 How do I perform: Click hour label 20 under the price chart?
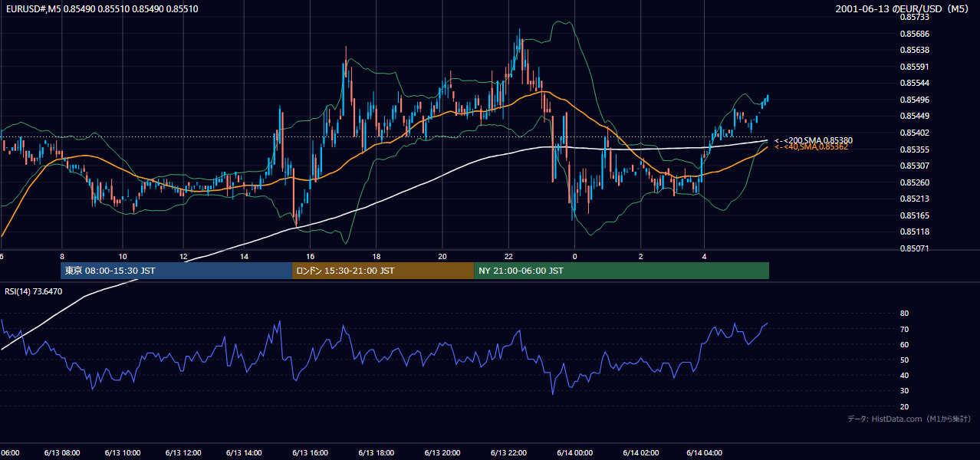(x=442, y=256)
